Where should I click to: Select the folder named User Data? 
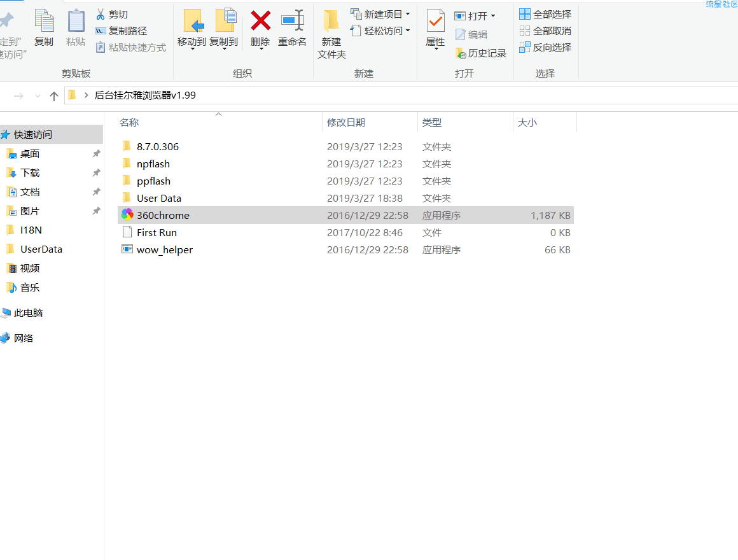click(158, 198)
